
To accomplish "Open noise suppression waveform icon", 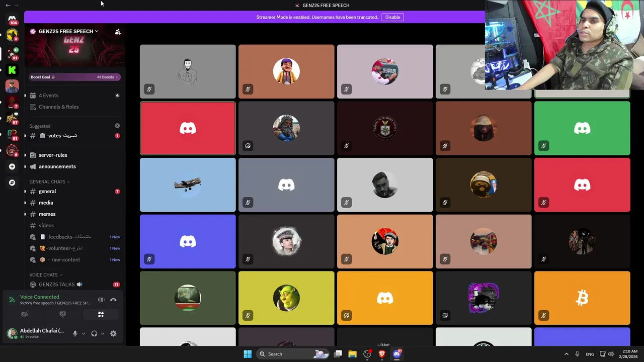I will click(x=101, y=300).
